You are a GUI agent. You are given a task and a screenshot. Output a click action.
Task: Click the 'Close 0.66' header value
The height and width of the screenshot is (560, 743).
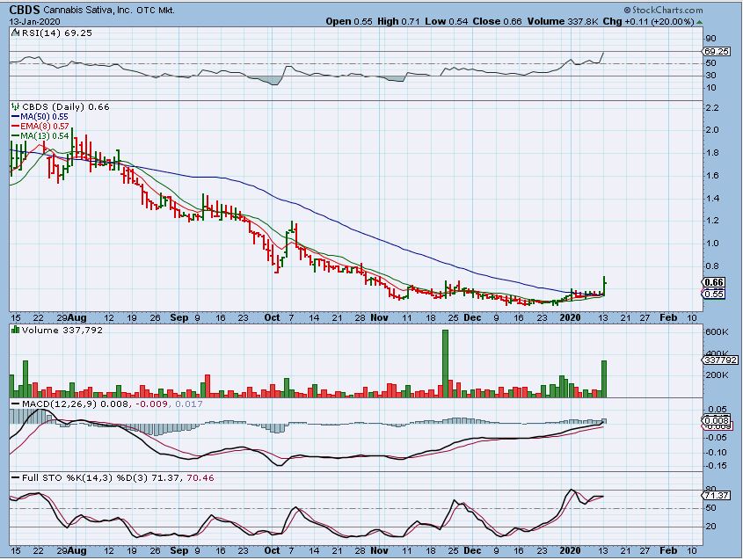[x=497, y=21]
